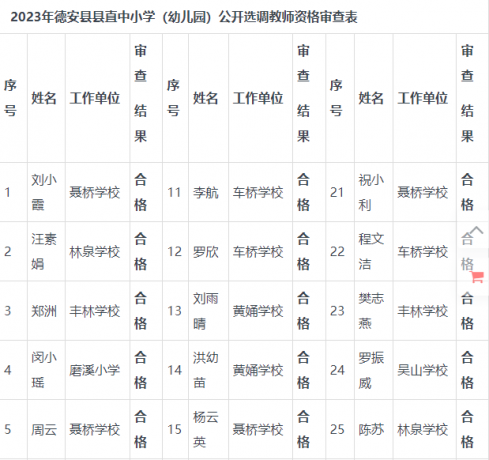The image size is (489, 460).
Task: Select the page title 2023年德安县县直中小学
Action: [83, 17]
